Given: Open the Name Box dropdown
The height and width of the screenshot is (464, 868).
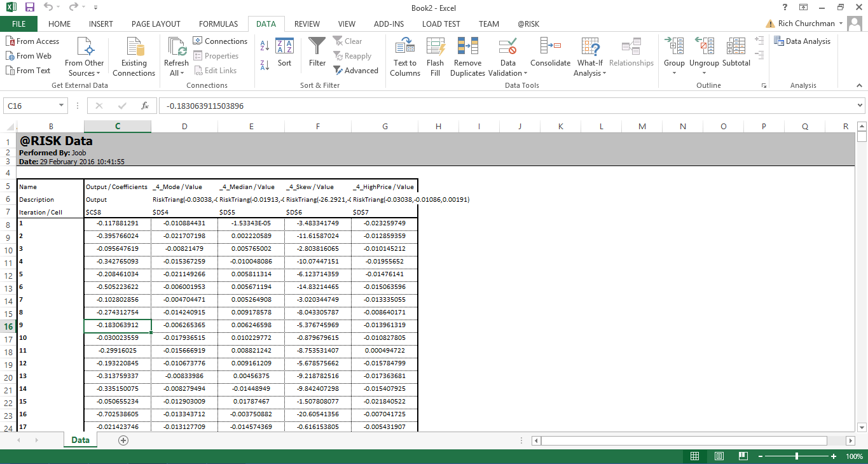Looking at the screenshot, I should point(62,106).
